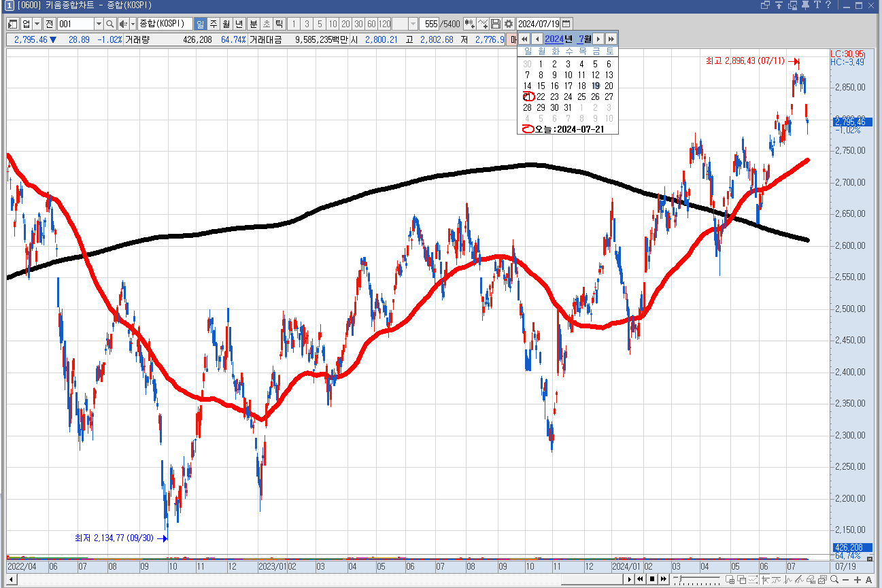Expand the speaker sound options dropdown
The image size is (882, 588).
point(133,24)
